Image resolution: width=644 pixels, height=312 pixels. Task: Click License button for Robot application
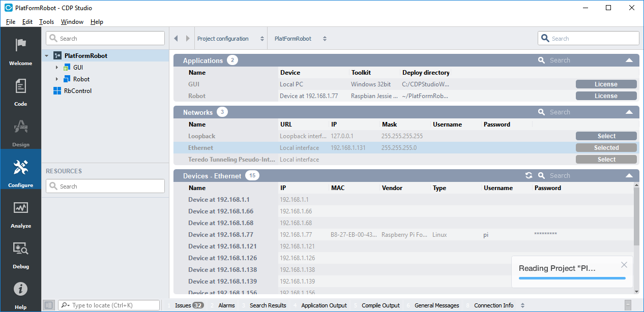pyautogui.click(x=606, y=96)
